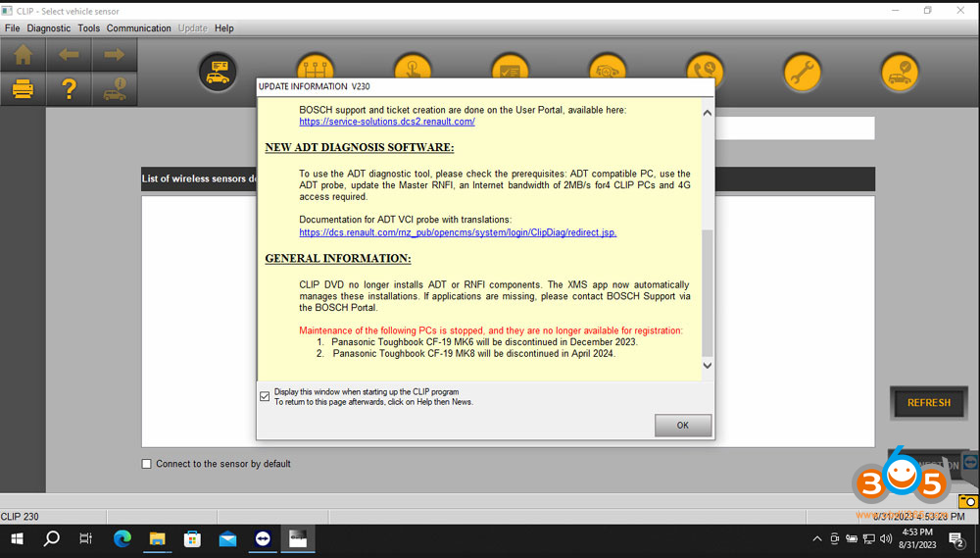Click the dialog scrollbar up arrow
Viewport: 980px width, 558px height.
[x=708, y=113]
